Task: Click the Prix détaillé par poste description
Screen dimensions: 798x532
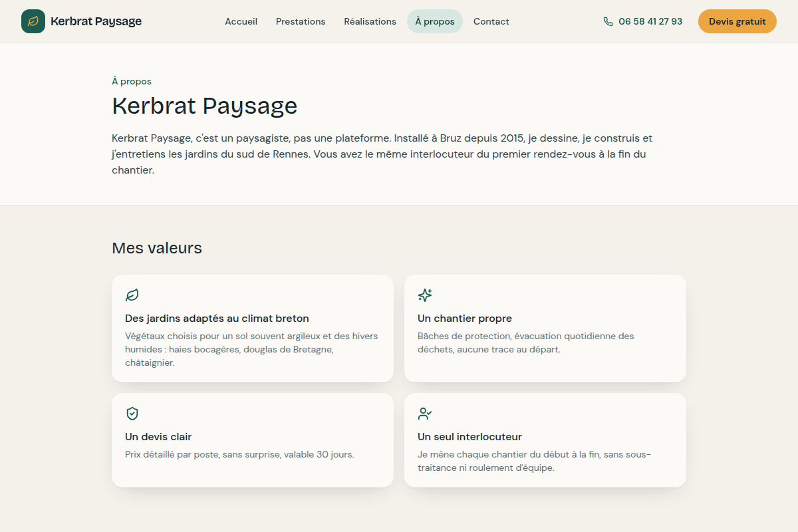Action: click(239, 455)
